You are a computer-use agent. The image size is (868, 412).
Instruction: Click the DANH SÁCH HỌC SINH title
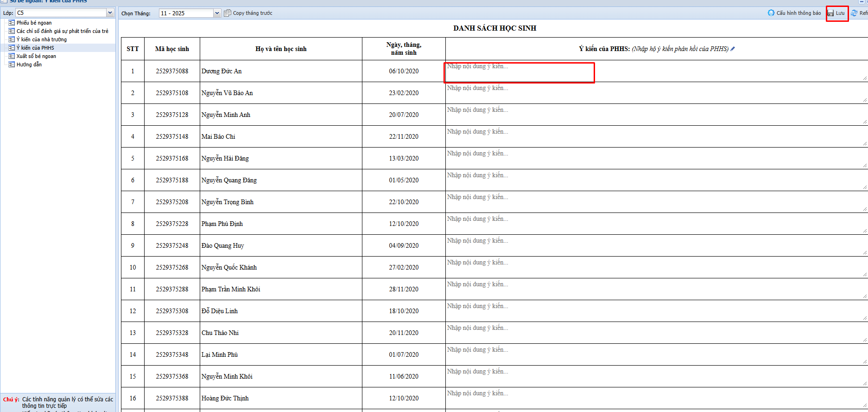coord(494,28)
